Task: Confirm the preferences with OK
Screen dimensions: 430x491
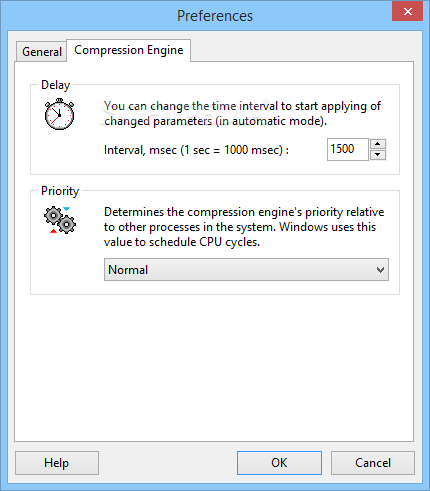Action: pyautogui.click(x=279, y=463)
